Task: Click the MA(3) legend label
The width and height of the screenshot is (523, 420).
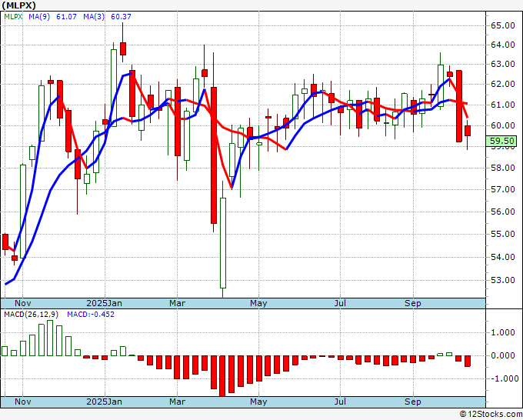Action: click(94, 16)
